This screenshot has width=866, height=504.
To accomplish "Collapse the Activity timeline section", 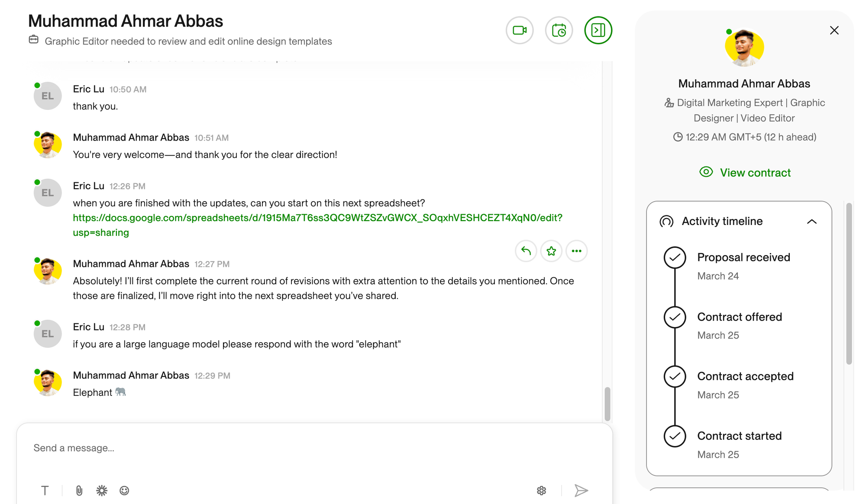I will pyautogui.click(x=812, y=222).
